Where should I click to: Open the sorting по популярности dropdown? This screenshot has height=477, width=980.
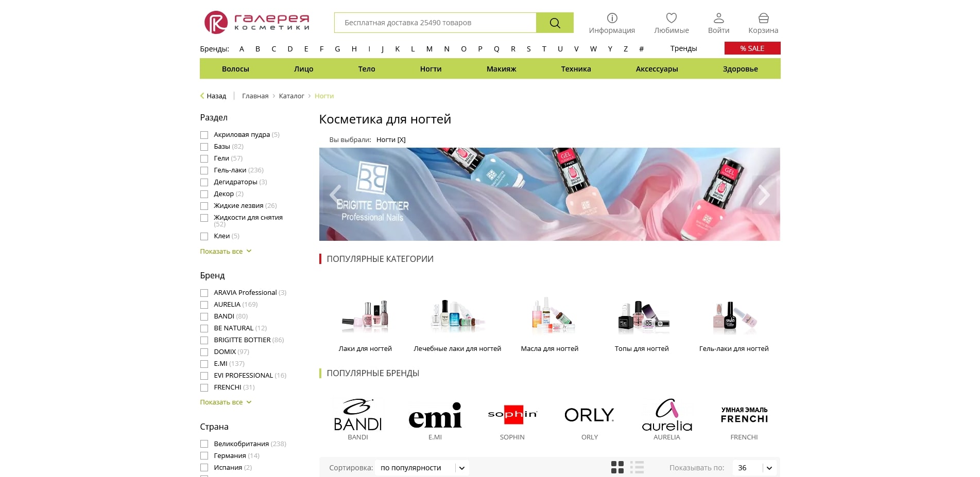422,468
